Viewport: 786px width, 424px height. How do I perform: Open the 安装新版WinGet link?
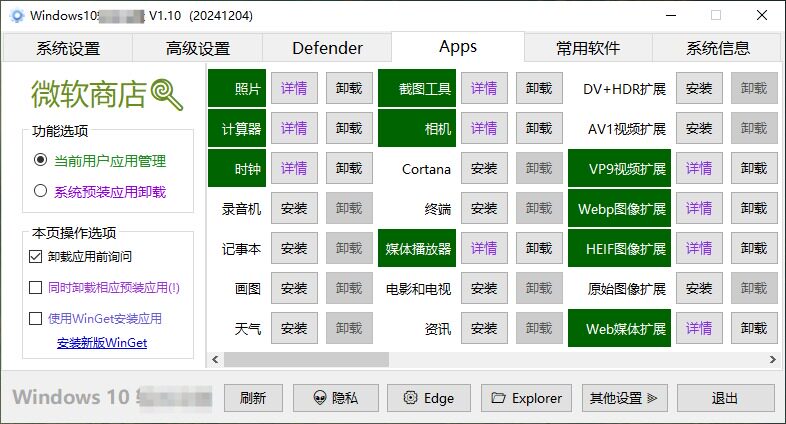(x=102, y=343)
